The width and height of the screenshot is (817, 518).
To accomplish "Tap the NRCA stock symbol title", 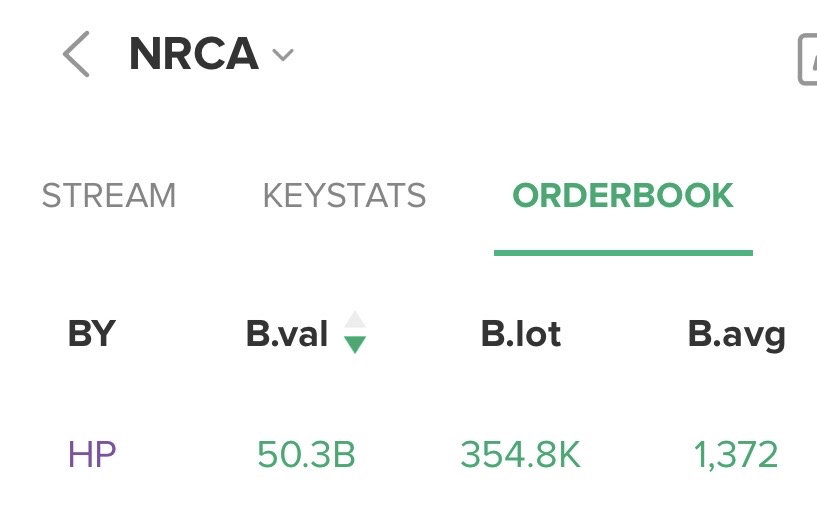I will click(193, 55).
